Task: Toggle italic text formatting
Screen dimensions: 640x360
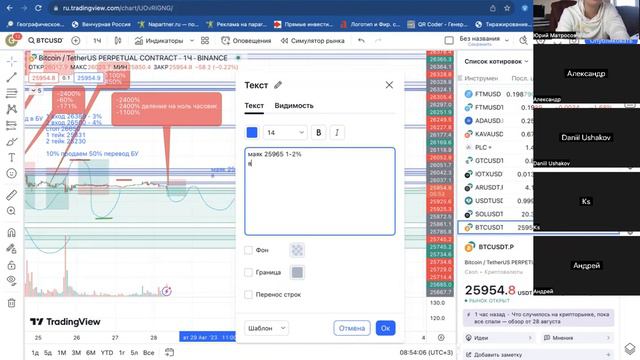Action: coord(337,132)
